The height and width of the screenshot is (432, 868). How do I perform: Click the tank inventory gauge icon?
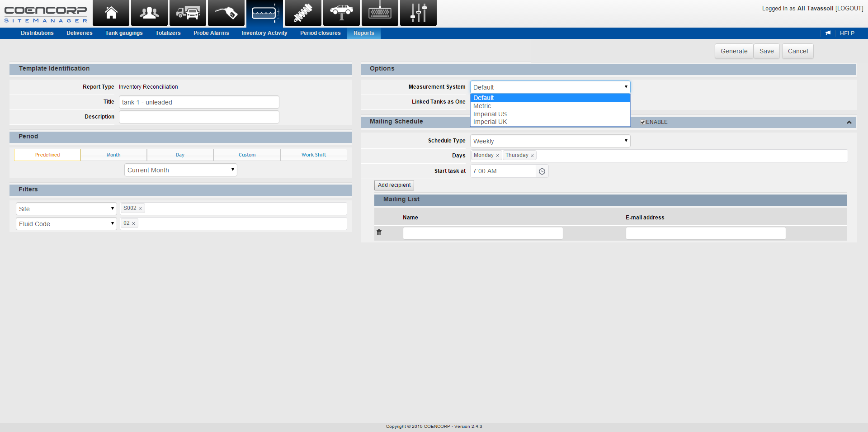click(264, 13)
